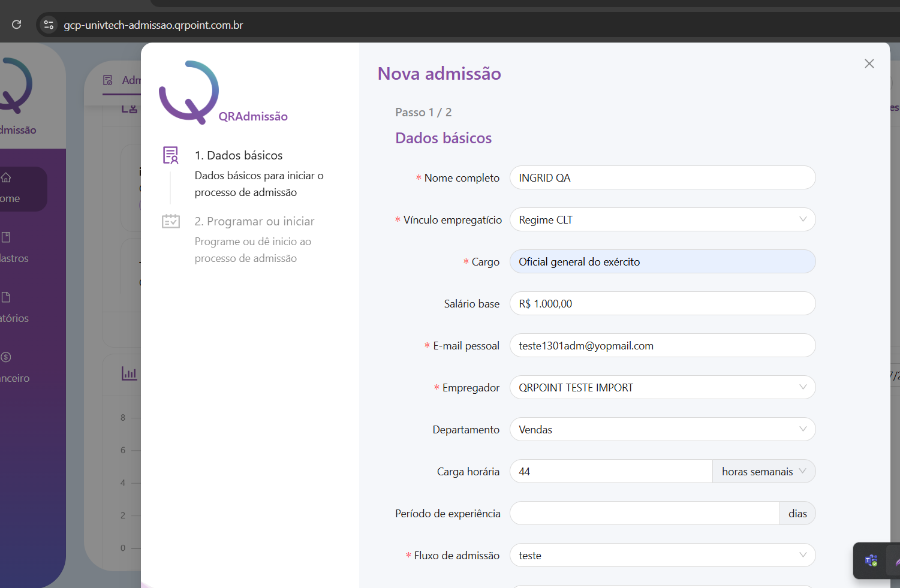Open the Home sidebar icon

pyautogui.click(x=6, y=177)
